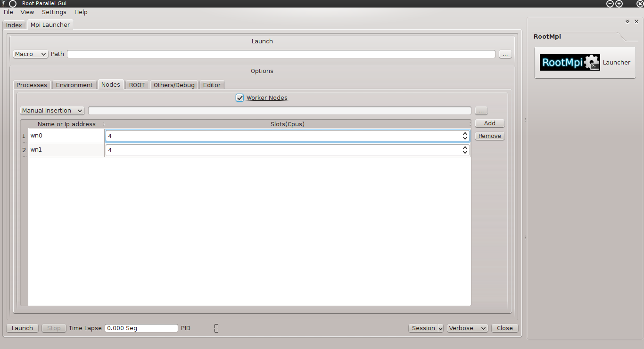The height and width of the screenshot is (349, 644).
Task: Switch to the Others/Debug tab
Action: click(x=174, y=85)
